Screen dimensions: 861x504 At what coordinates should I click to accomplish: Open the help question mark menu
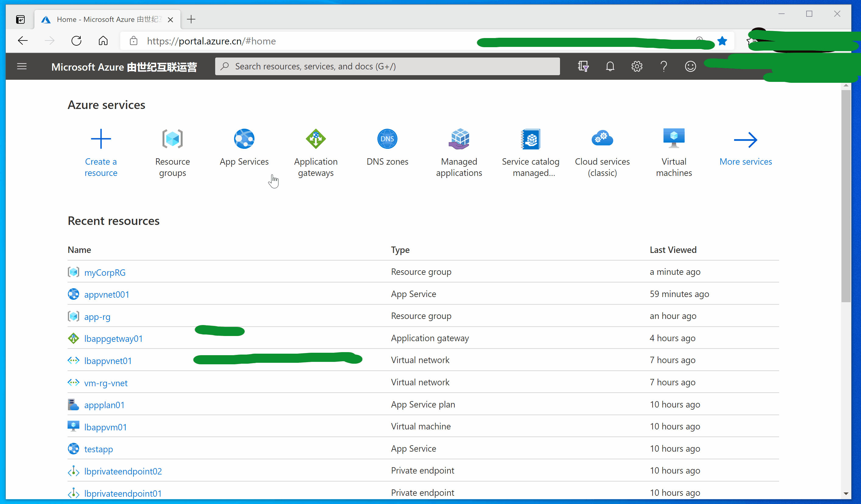[x=663, y=66]
